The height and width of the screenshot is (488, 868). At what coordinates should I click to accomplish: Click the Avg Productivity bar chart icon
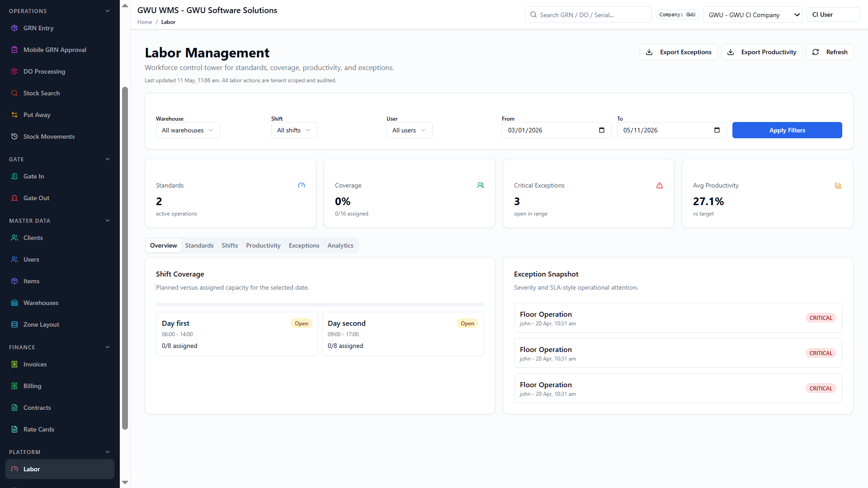coord(839,185)
